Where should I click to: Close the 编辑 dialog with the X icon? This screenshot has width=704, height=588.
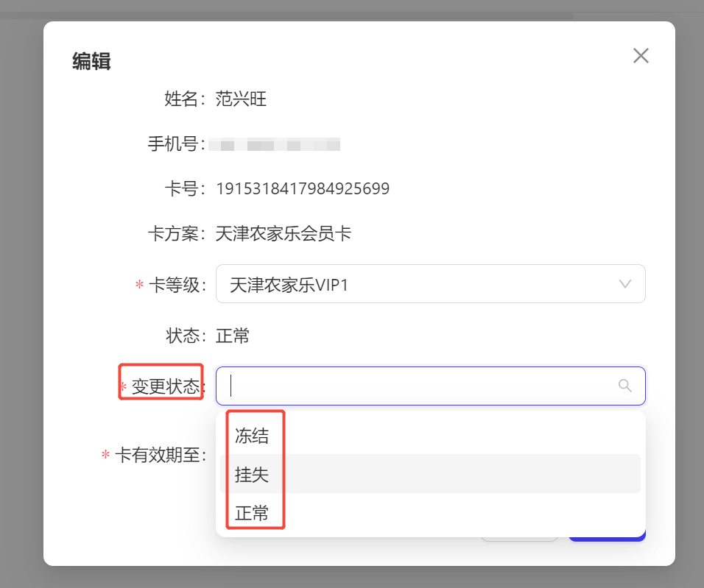[x=641, y=56]
